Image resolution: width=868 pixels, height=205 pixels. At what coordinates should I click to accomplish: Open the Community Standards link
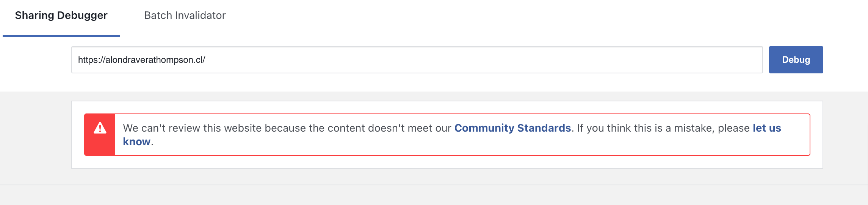click(x=512, y=128)
